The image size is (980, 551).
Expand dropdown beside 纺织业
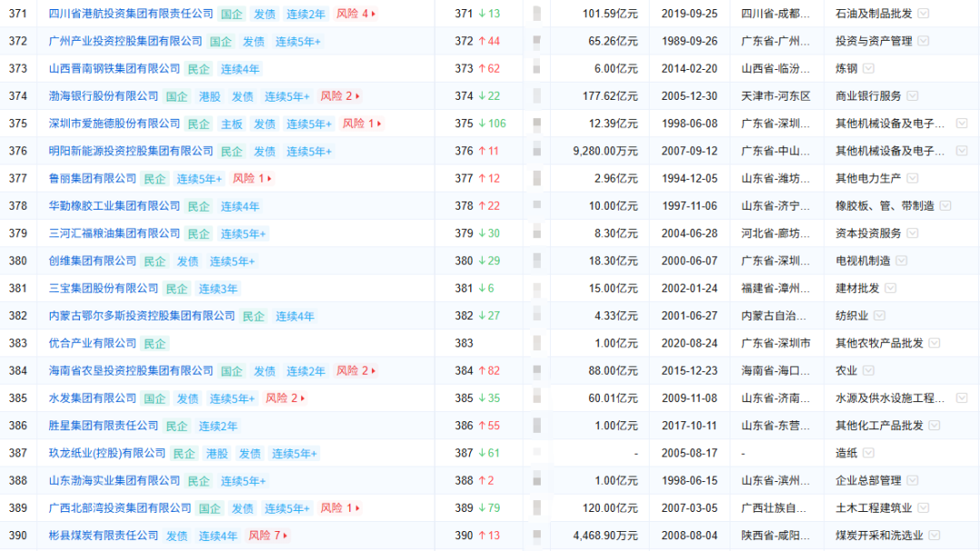(879, 316)
